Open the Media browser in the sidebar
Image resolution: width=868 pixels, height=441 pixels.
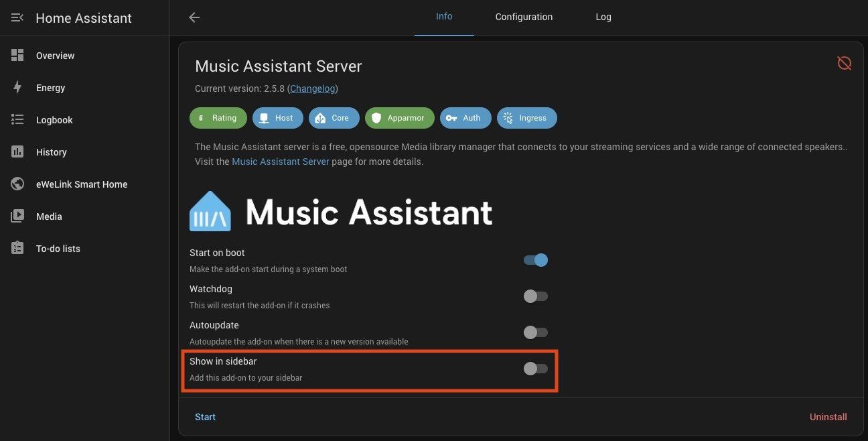pos(84,216)
